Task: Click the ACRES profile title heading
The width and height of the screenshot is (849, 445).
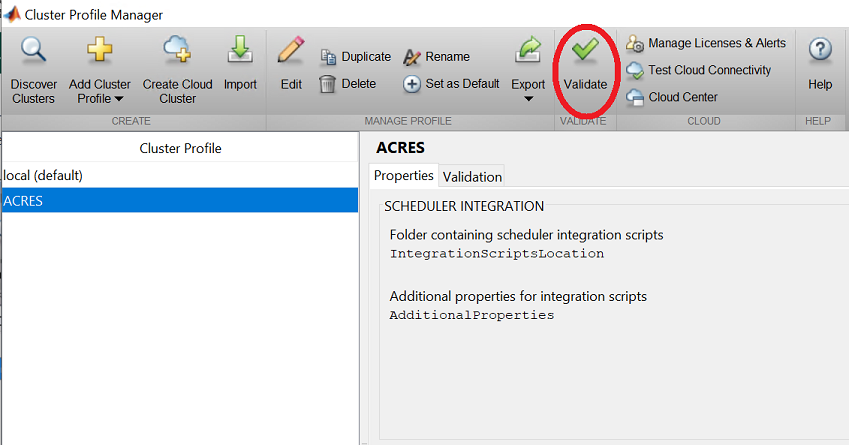Action: 400,148
